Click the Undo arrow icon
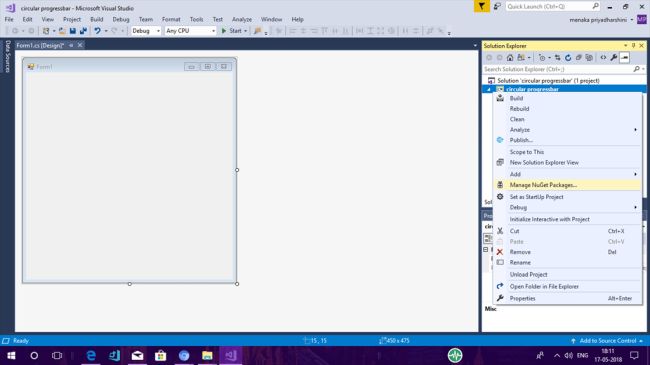The height and width of the screenshot is (365, 650). click(97, 31)
